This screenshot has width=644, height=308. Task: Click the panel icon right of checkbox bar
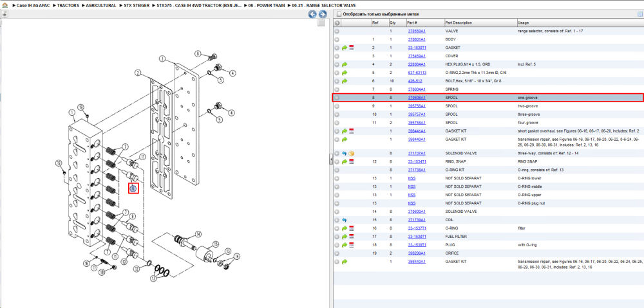click(639, 14)
